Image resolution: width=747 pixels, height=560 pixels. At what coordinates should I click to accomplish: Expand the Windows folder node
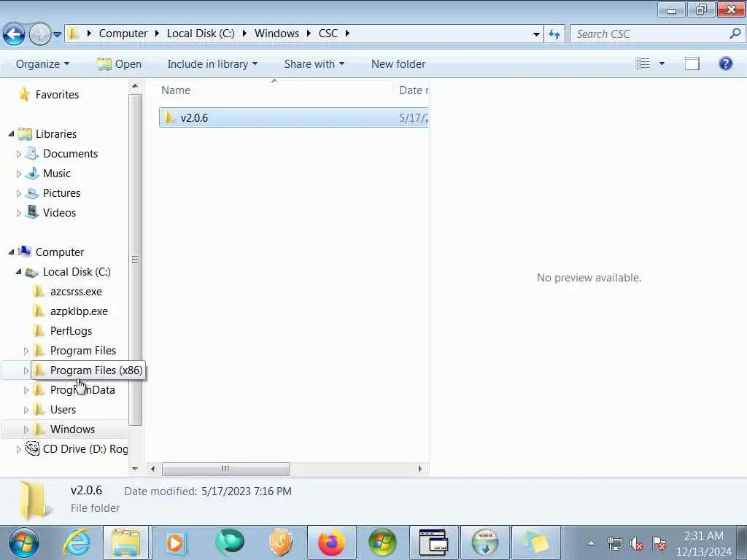26,429
